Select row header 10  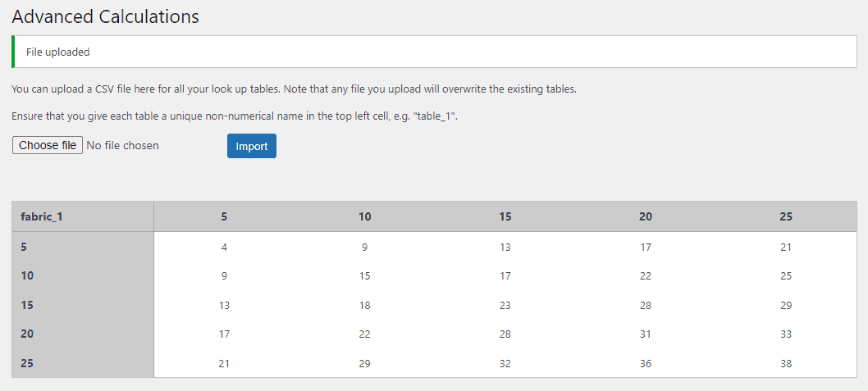coord(83,275)
